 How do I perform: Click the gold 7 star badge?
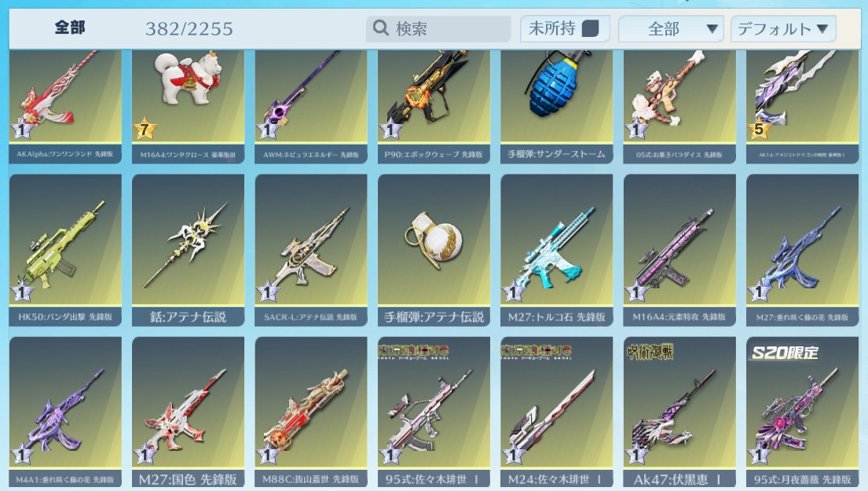click(x=145, y=129)
